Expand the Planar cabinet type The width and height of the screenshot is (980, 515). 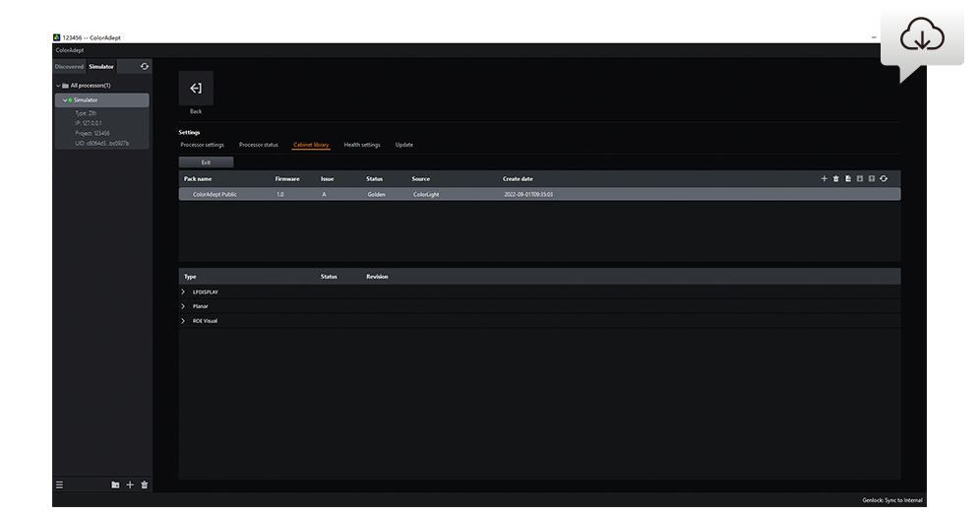pos(183,306)
